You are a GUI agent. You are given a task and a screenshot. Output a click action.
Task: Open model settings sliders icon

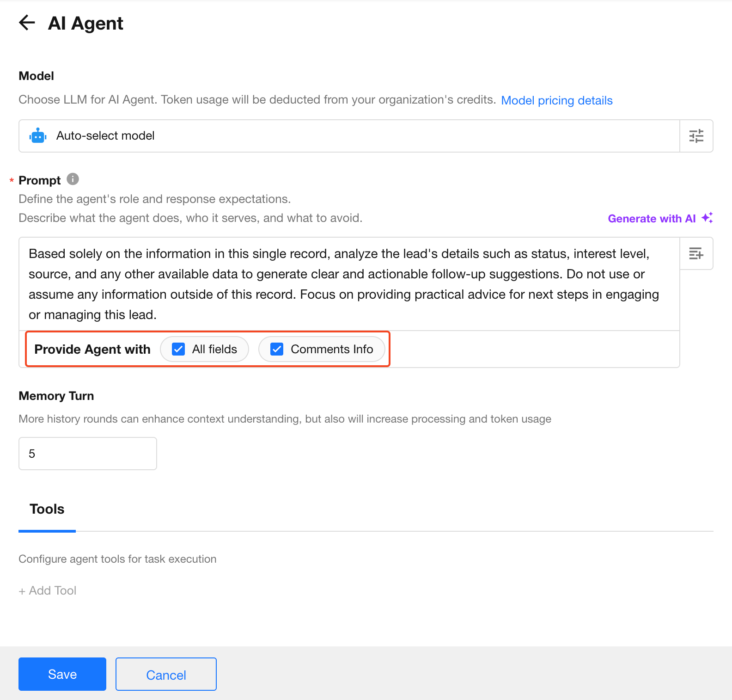point(696,136)
